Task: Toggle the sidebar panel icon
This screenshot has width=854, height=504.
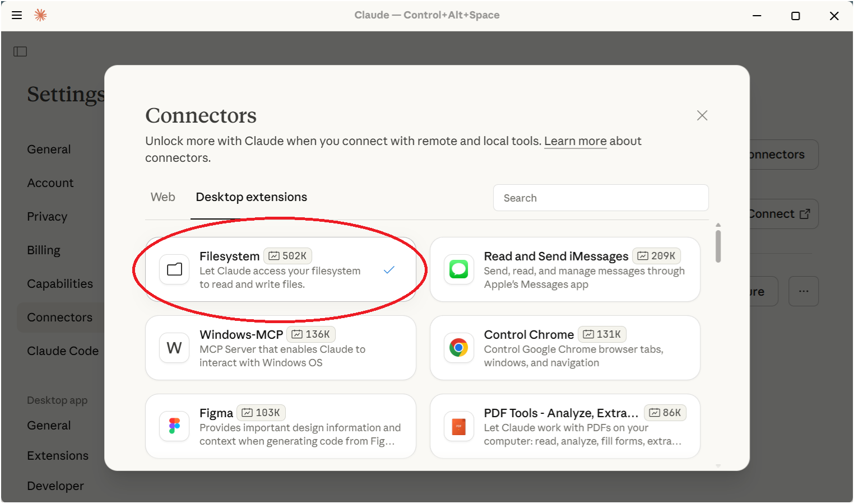Action: [x=20, y=52]
